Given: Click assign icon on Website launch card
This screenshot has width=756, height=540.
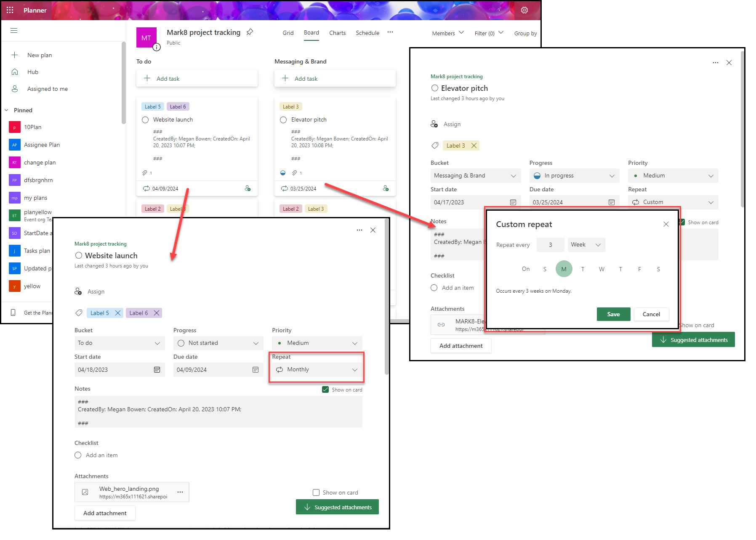Looking at the screenshot, I should click(248, 188).
